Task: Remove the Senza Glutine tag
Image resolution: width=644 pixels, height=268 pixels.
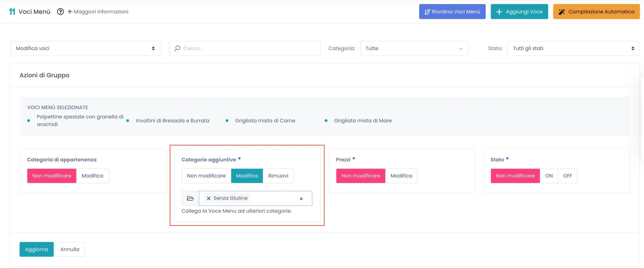Action: 209,198
